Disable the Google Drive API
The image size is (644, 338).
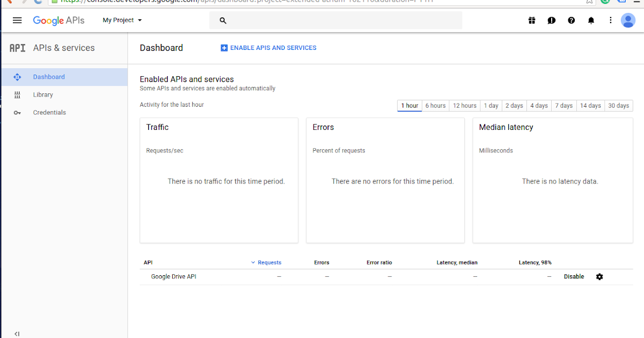[574, 276]
